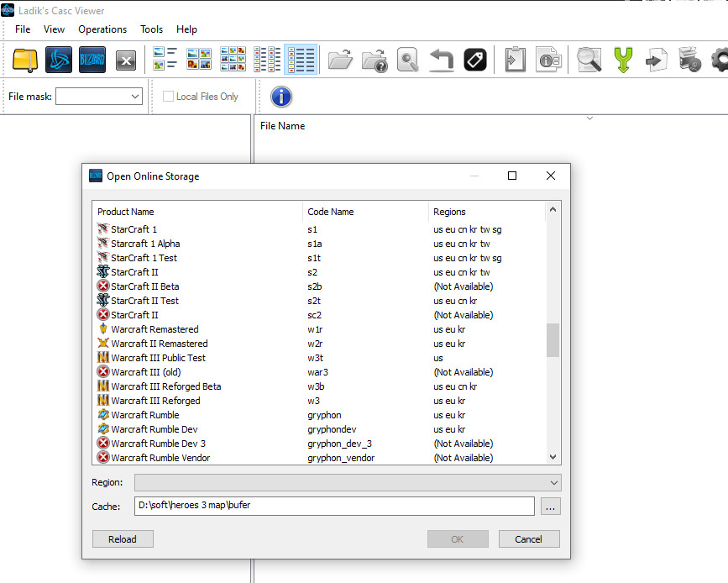This screenshot has height=583, width=728.
Task: Select the Warcraft Rumble Dev 3 row
Action: pos(320,444)
